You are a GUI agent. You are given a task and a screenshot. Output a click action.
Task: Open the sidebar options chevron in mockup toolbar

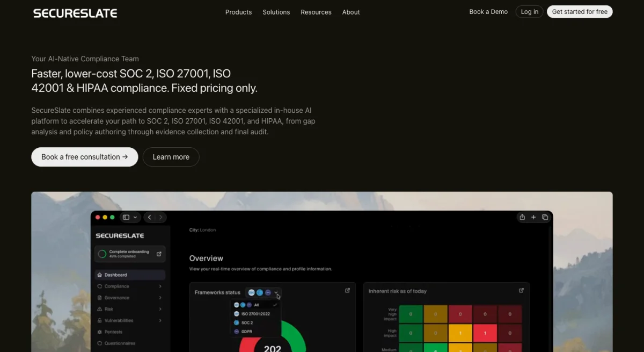coord(135,217)
